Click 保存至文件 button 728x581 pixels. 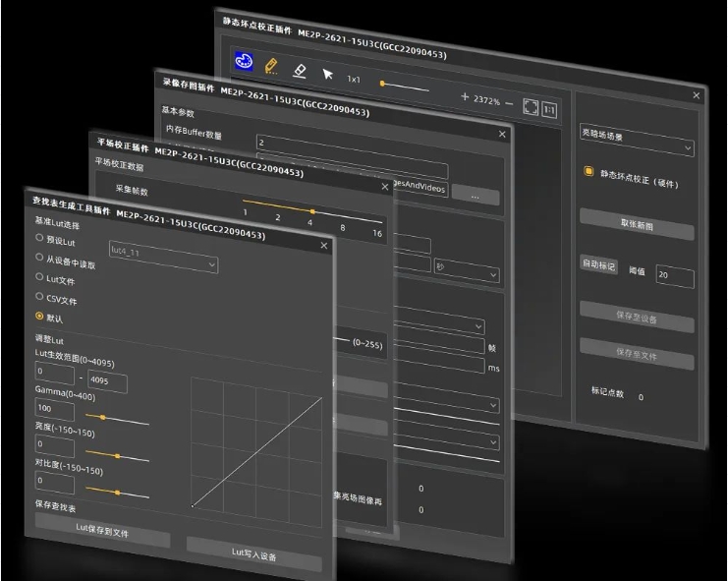tap(637, 354)
